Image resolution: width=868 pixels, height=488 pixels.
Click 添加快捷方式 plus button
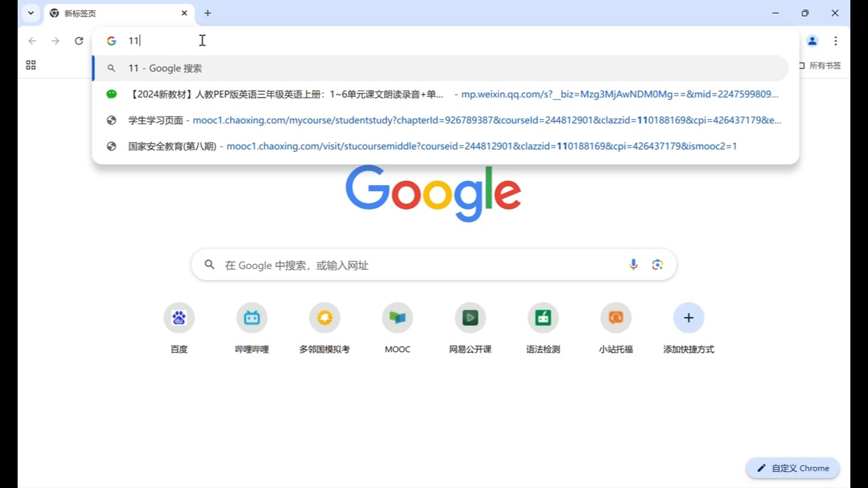coord(688,318)
